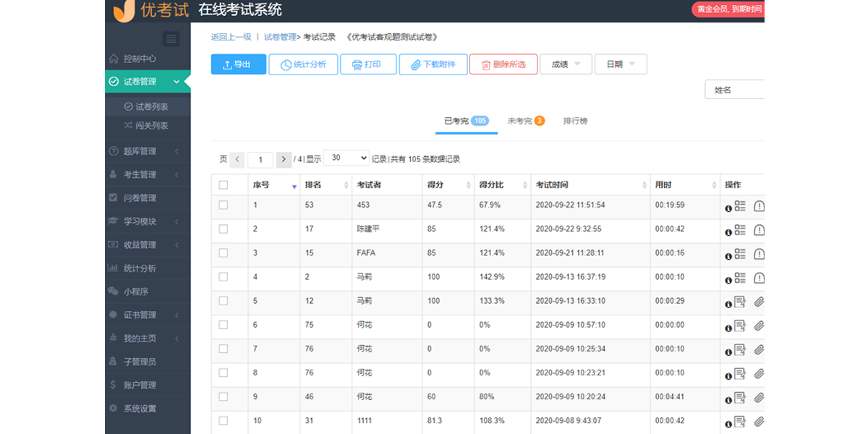The height and width of the screenshot is (434, 868).
Task: Check the box for row 10 (1111)
Action: point(224,420)
